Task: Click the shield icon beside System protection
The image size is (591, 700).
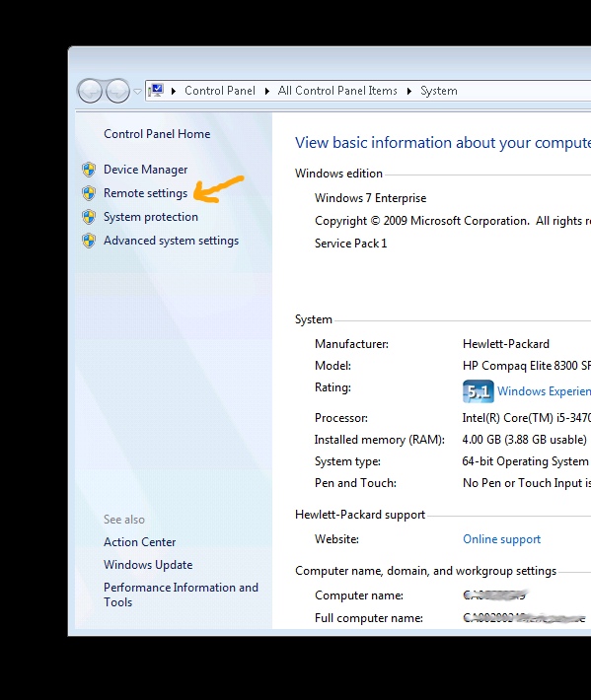Action: pos(89,217)
